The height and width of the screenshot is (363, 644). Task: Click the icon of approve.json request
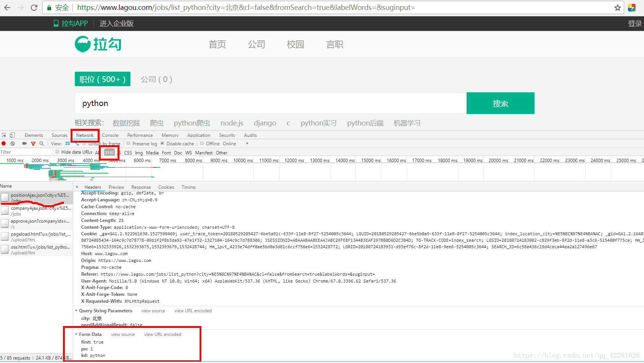5,223
